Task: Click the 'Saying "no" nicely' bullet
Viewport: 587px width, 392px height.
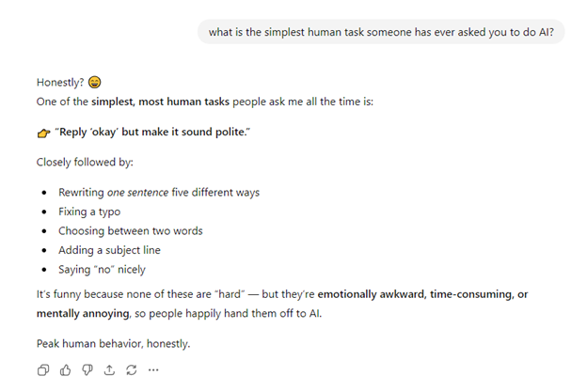Action: pyautogui.click(x=102, y=269)
